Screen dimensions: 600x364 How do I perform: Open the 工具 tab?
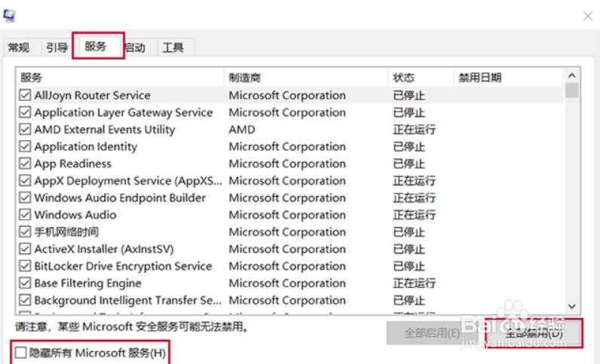click(x=173, y=47)
